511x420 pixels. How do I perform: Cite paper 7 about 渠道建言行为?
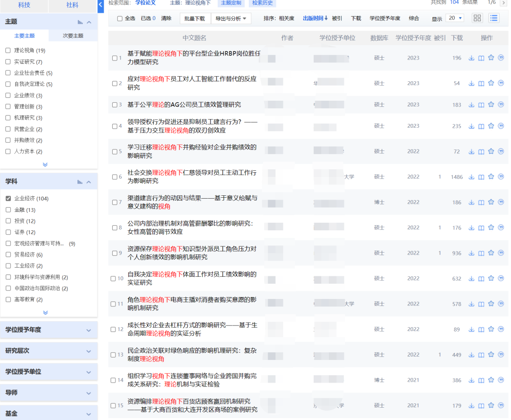click(x=501, y=202)
